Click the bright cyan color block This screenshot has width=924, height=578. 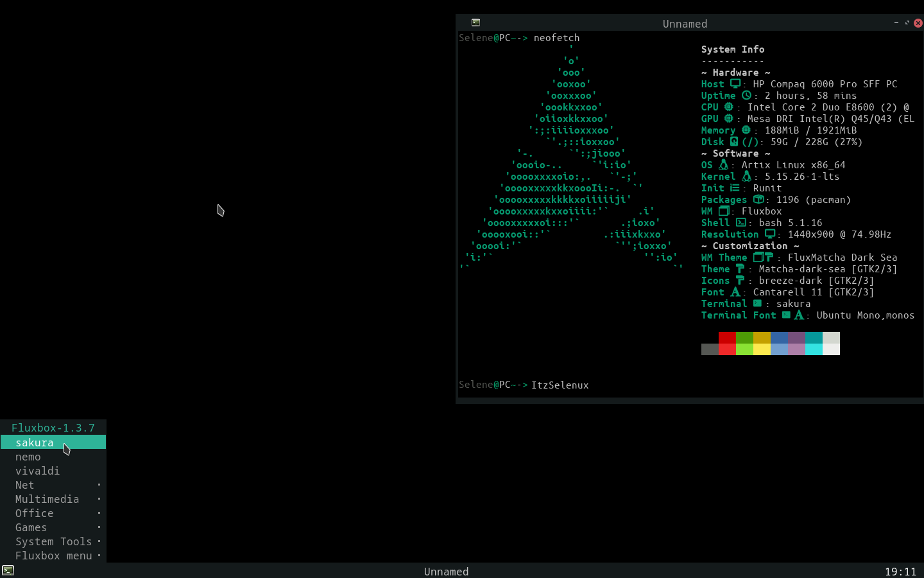pos(814,349)
